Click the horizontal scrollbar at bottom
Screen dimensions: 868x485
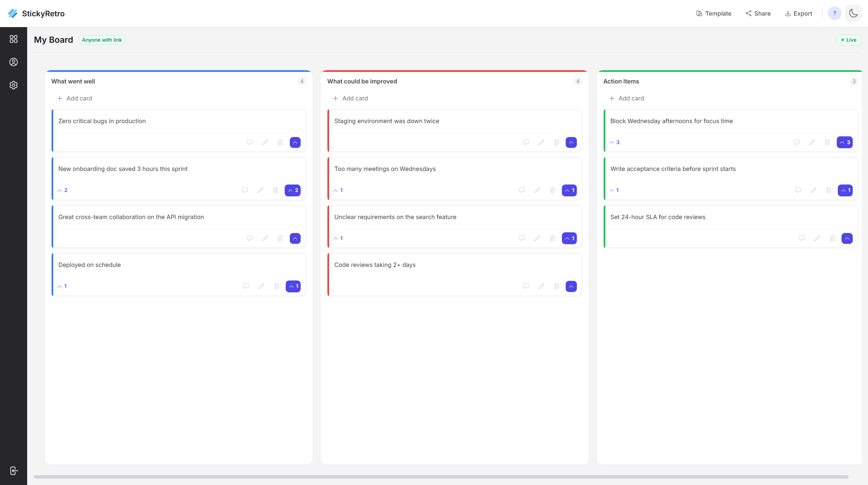click(441, 477)
